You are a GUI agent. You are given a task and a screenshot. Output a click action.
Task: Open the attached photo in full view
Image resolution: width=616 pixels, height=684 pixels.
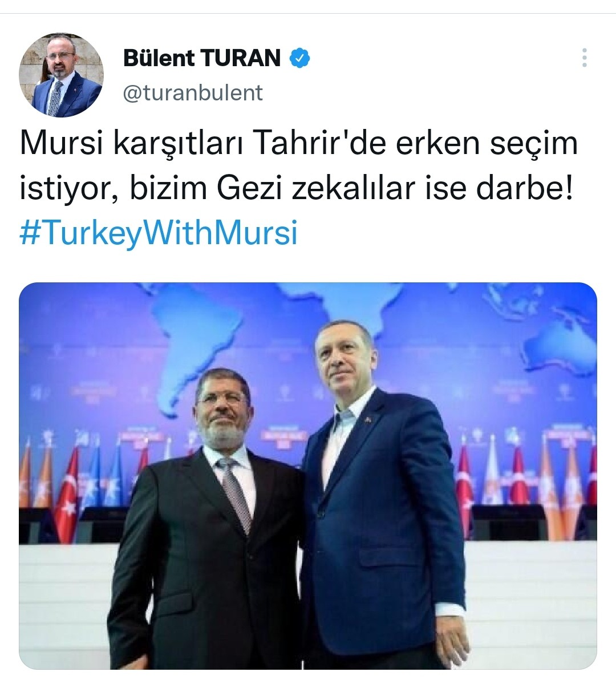click(x=307, y=475)
